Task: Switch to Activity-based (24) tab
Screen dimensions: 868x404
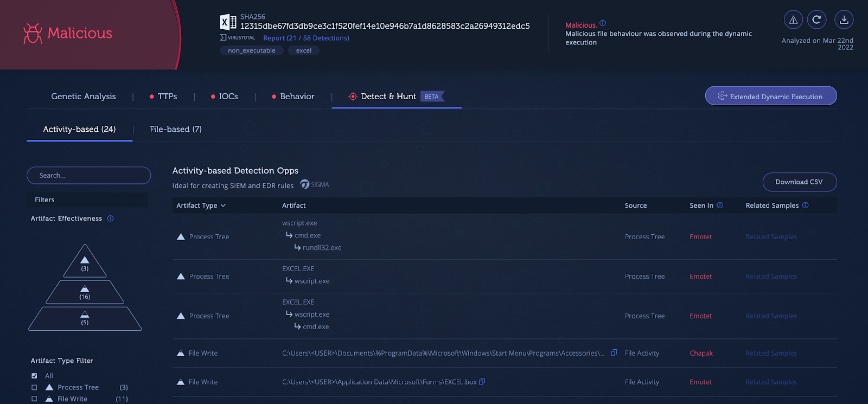Action: [79, 129]
